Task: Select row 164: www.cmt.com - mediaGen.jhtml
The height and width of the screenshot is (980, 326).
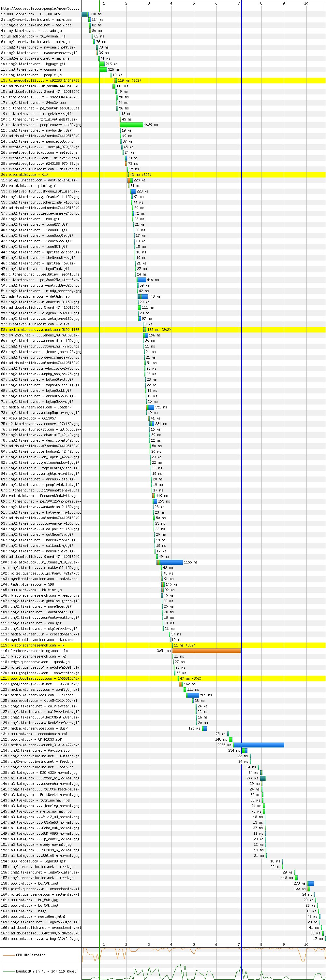Action: tap(163, 916)
